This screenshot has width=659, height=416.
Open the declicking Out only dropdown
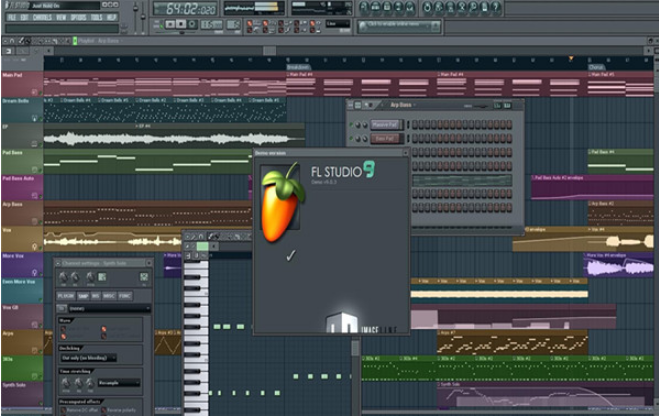pyautogui.click(x=88, y=358)
